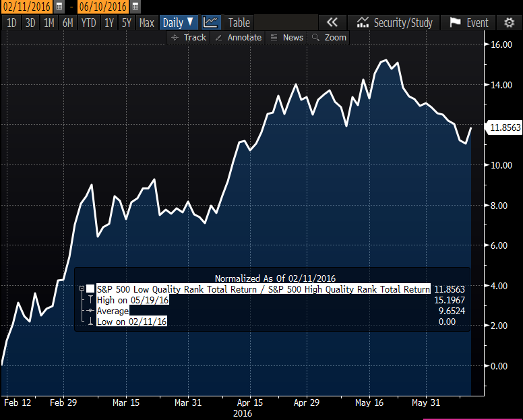Click the Average marker icon in legend
Image resolution: width=523 pixels, height=420 pixels.
tap(90, 311)
